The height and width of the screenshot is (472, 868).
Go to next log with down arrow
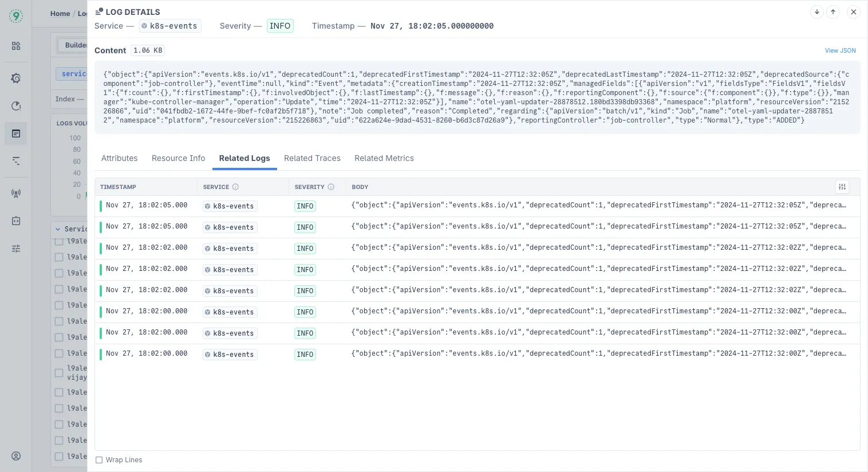[x=817, y=12]
